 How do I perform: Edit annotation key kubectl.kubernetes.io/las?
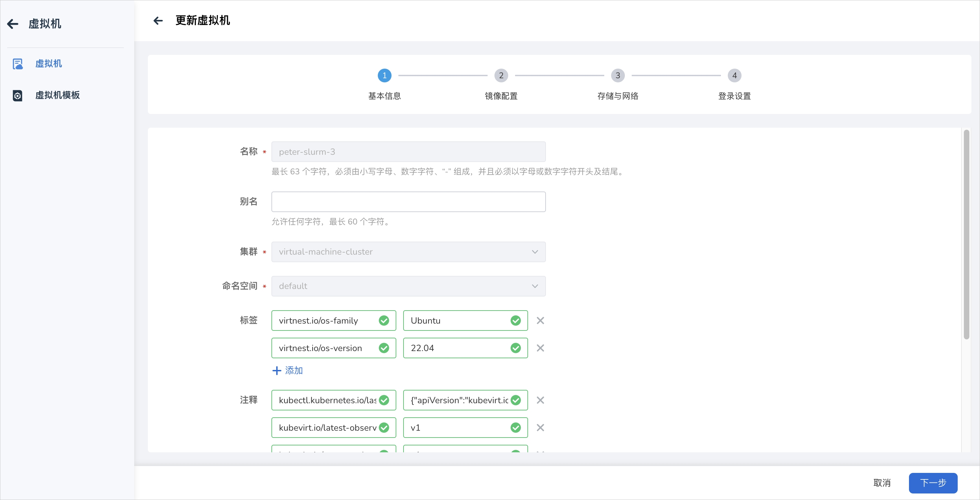coord(334,400)
